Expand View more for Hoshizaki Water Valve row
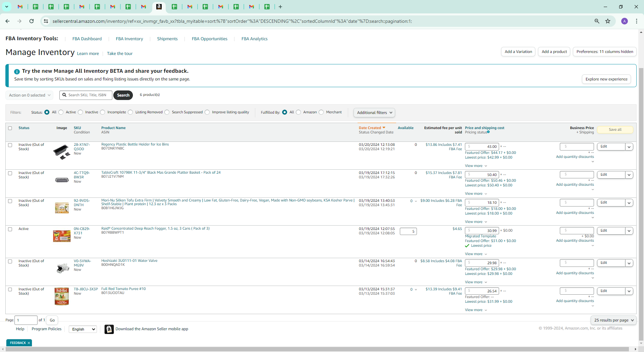 476,282
